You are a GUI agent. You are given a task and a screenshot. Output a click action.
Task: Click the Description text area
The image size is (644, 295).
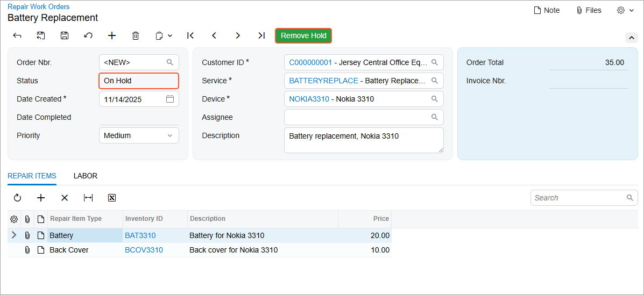[x=364, y=140]
